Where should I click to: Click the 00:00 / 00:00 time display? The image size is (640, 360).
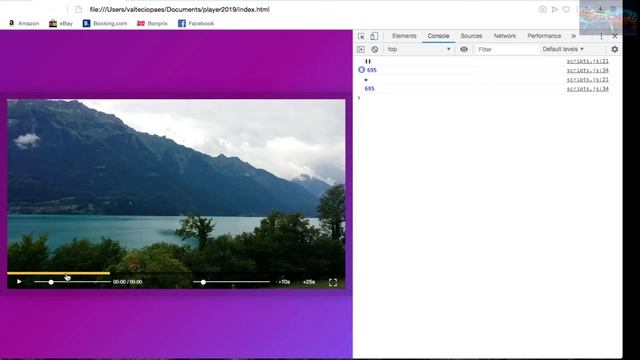tap(127, 282)
